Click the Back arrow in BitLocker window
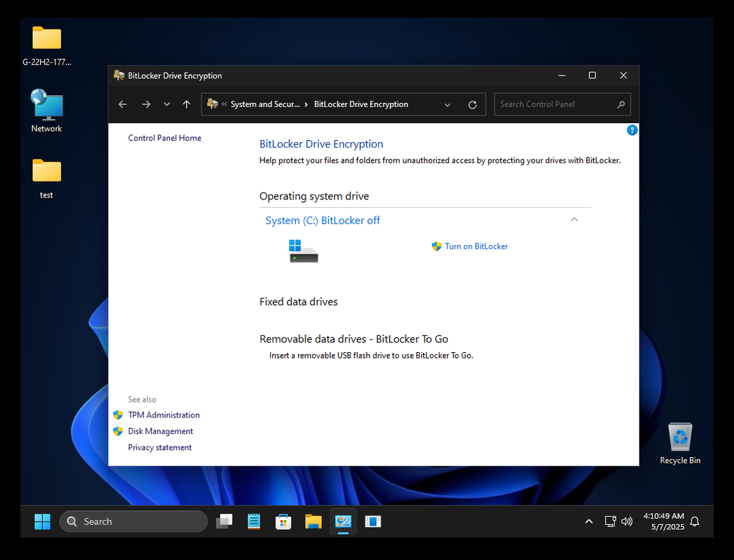The image size is (734, 560). (x=122, y=104)
